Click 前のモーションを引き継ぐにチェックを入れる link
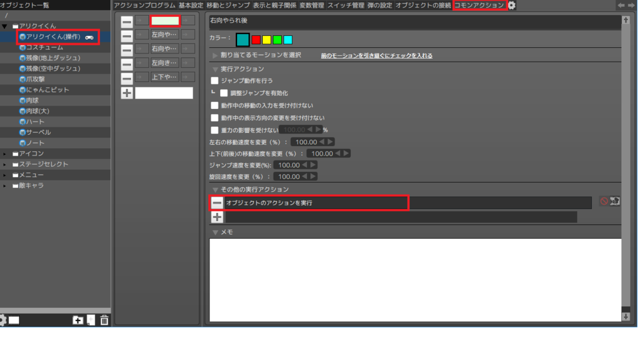Viewport: 644px width, 364px height. pos(377,55)
